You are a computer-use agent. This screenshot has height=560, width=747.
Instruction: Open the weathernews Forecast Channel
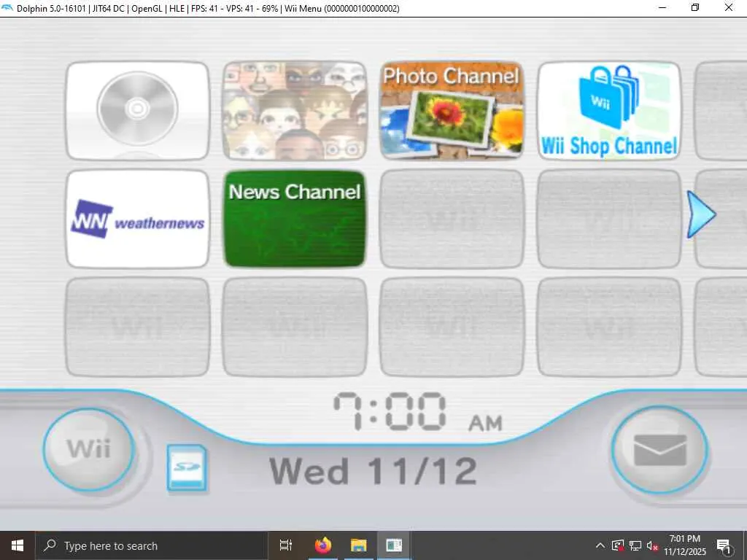pos(138,219)
